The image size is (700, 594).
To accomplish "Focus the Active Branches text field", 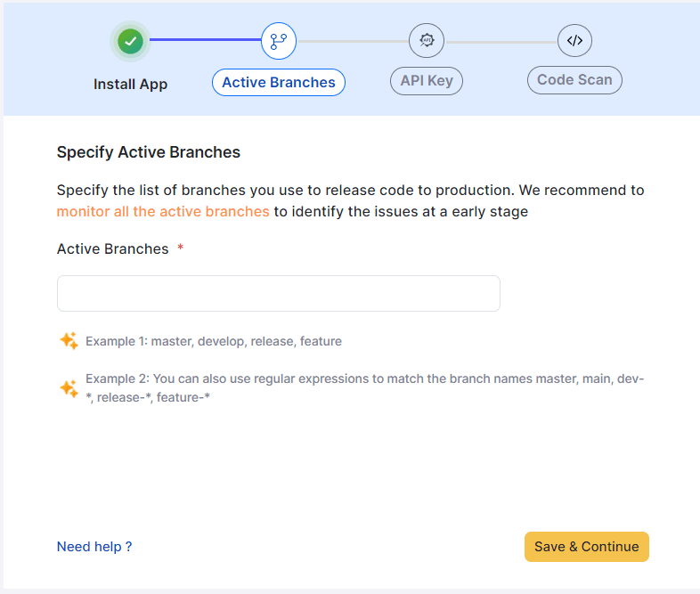I will pos(278,293).
